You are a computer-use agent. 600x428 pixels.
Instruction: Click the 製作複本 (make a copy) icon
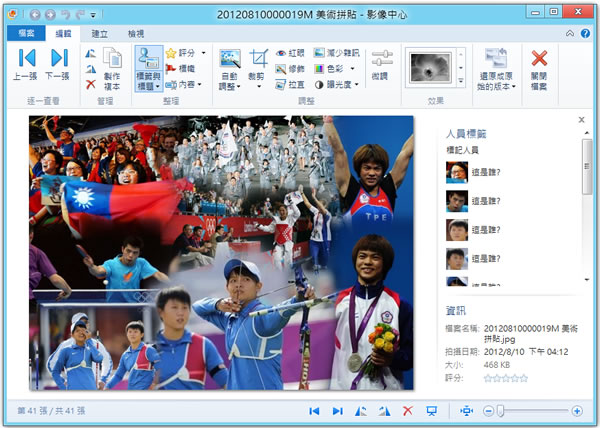pyautogui.click(x=112, y=69)
